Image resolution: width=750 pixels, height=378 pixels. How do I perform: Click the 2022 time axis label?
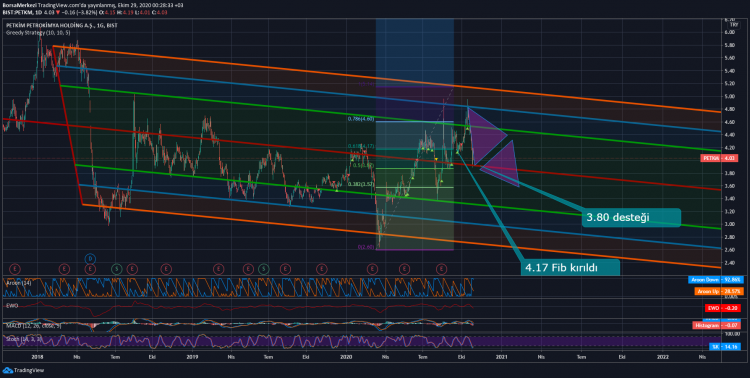(663, 357)
